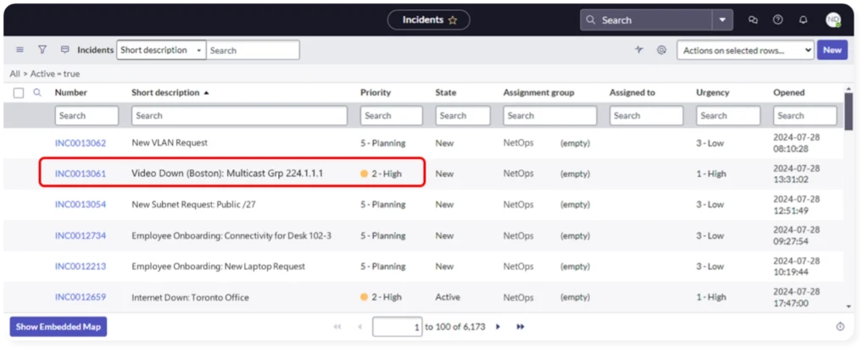Sort by Priority column header
The height and width of the screenshot is (353, 868).
tap(376, 92)
